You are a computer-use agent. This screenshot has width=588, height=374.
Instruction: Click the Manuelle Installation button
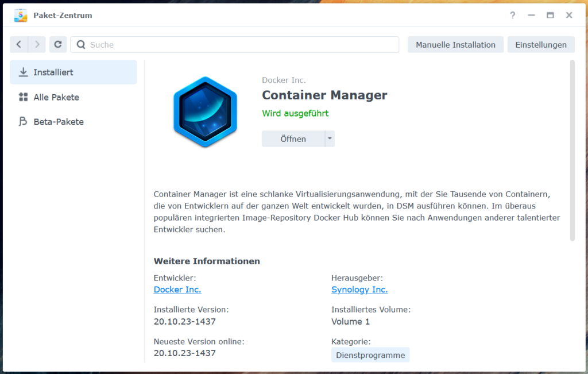[455, 45]
